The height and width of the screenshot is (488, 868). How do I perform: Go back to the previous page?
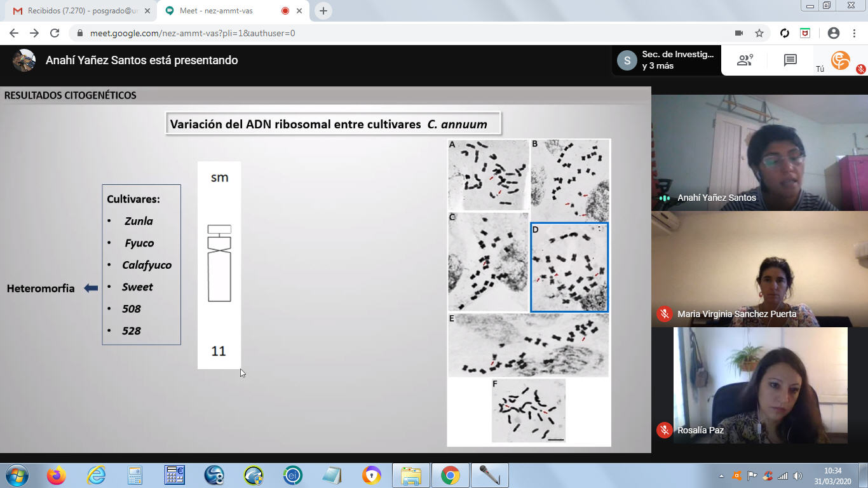click(14, 33)
